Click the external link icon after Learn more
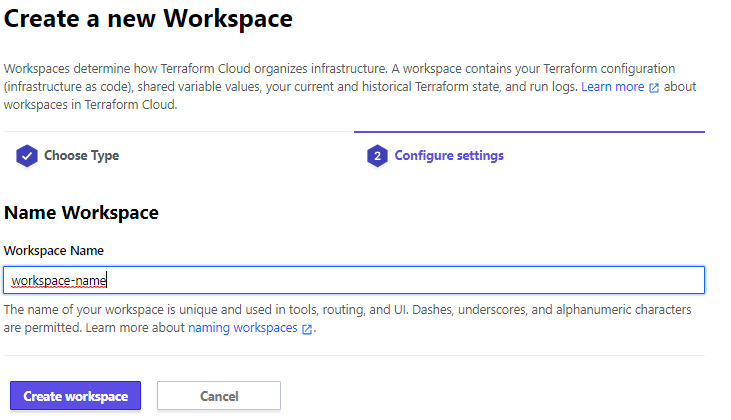The image size is (731, 420). click(x=654, y=88)
